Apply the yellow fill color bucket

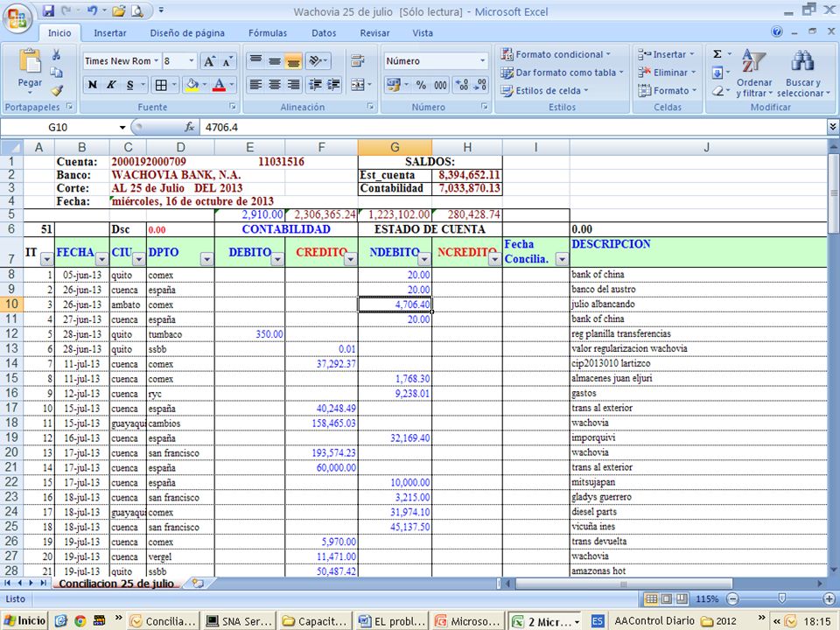tap(192, 85)
